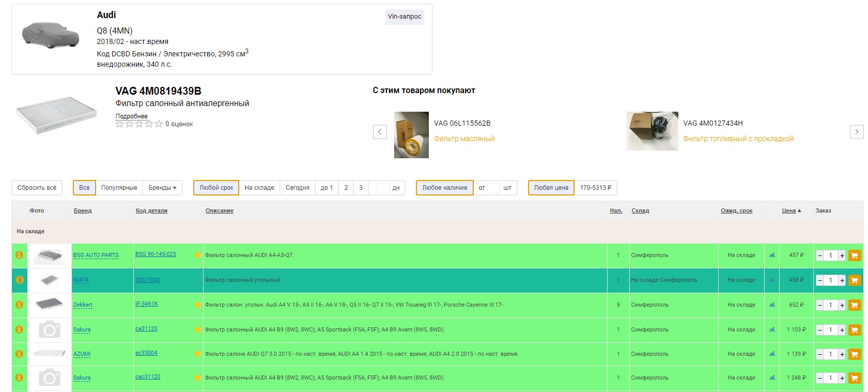Sort table by 'Бренд' column
The image size is (868, 392).
[x=83, y=210]
